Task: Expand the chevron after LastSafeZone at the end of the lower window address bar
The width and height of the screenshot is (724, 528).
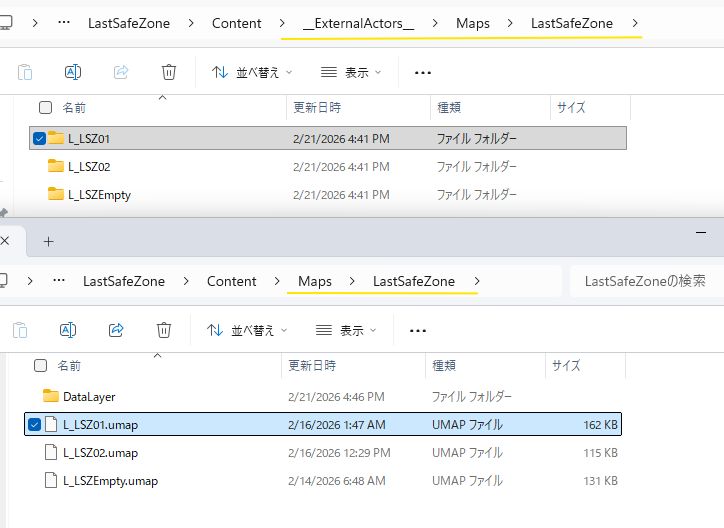Action: pos(477,281)
